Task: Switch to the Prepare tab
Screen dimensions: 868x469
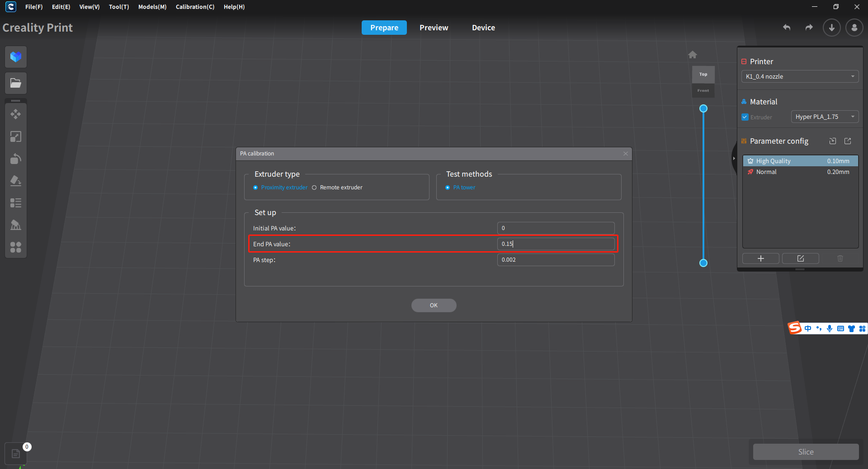Action: (x=384, y=28)
